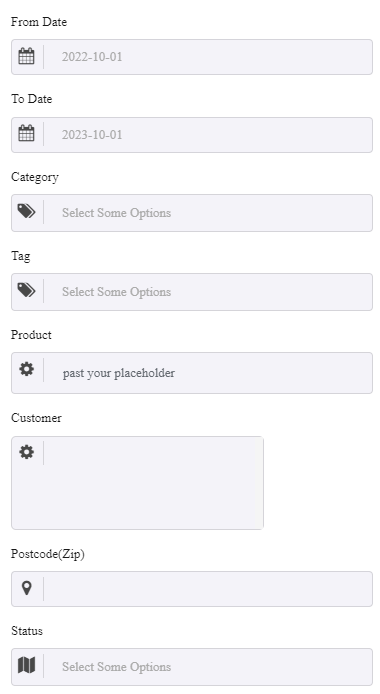
Task: Click the Category label text
Action: pos(35,177)
